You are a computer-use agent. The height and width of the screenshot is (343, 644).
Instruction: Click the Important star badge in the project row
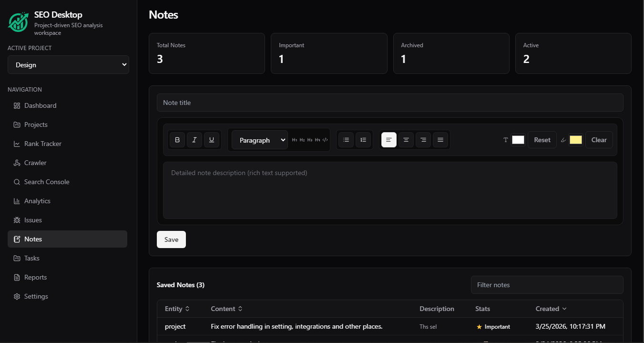coord(493,327)
